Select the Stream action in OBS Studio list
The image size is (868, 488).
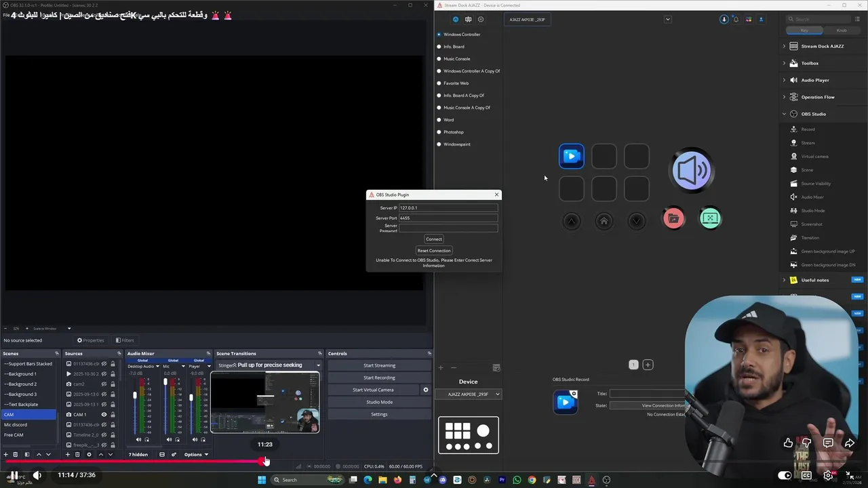[x=808, y=143]
